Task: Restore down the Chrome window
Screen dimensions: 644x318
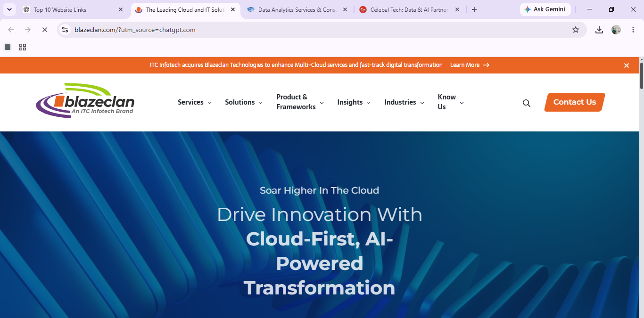Action: click(611, 9)
